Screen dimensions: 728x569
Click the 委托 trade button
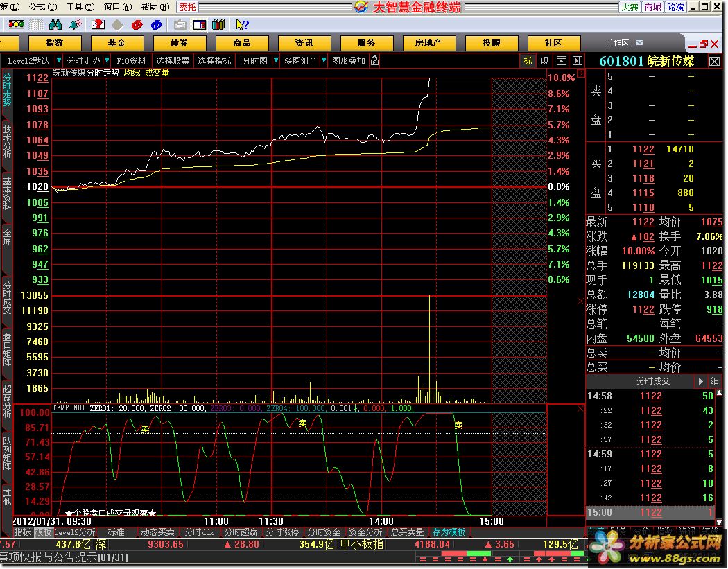tap(188, 7)
